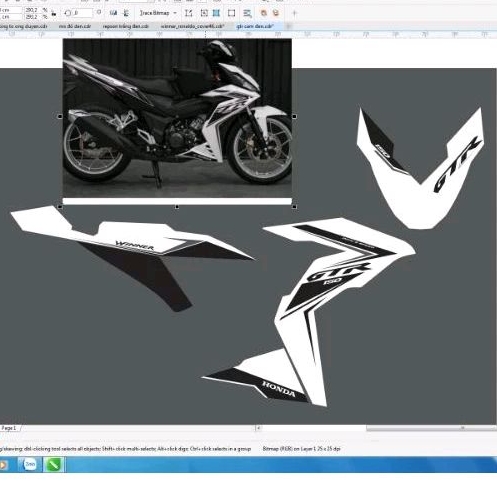Screen dimensions: 497x497
Task: Click the lock ratio padlock icon
Action: (x=54, y=14)
